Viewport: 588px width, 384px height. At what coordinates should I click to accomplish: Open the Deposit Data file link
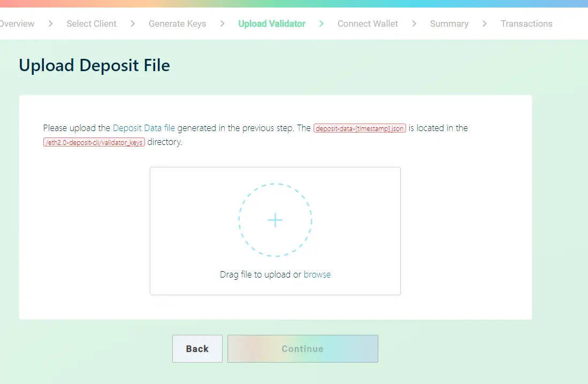pos(144,128)
